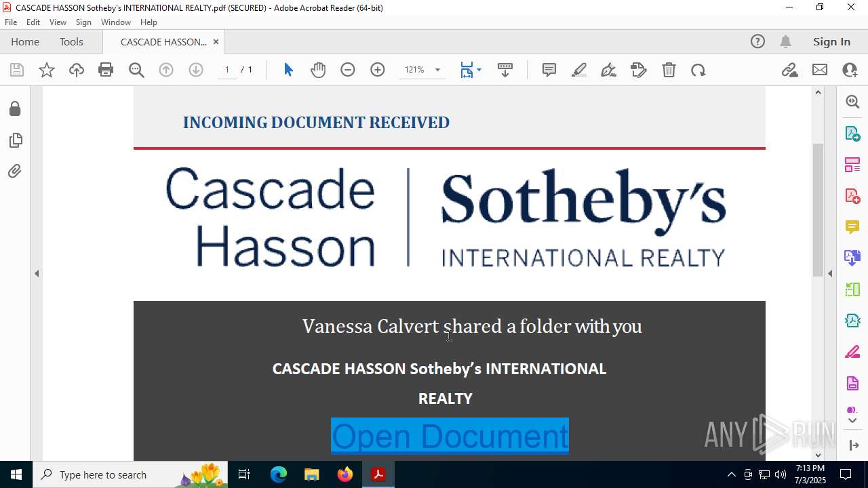Open Firefox from the taskbar
The width and height of the screenshot is (868, 488).
[345, 474]
